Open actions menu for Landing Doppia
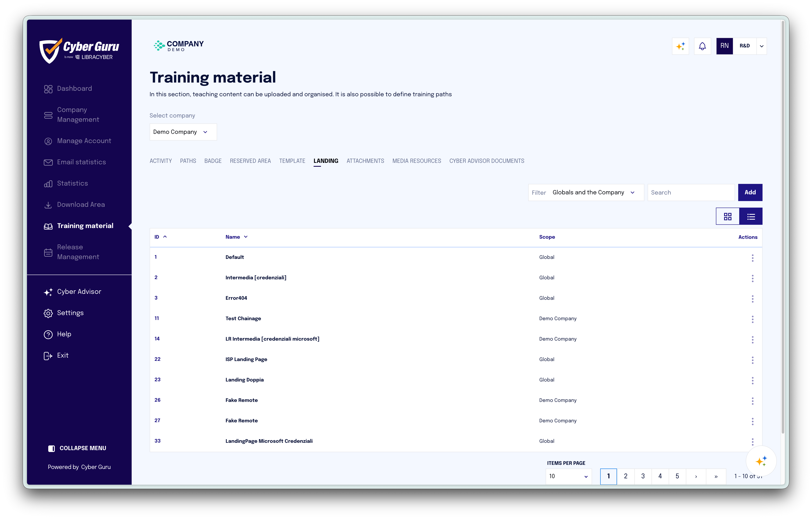The height and width of the screenshot is (519, 812). (x=752, y=380)
